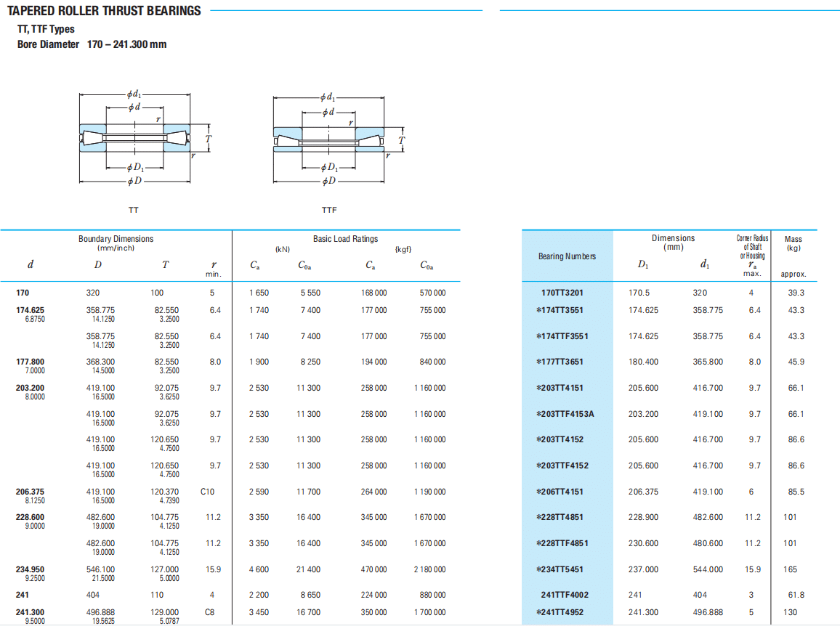Click the TT label under left diagram
Image resolution: width=840 pixels, height=626 pixels.
(134, 210)
